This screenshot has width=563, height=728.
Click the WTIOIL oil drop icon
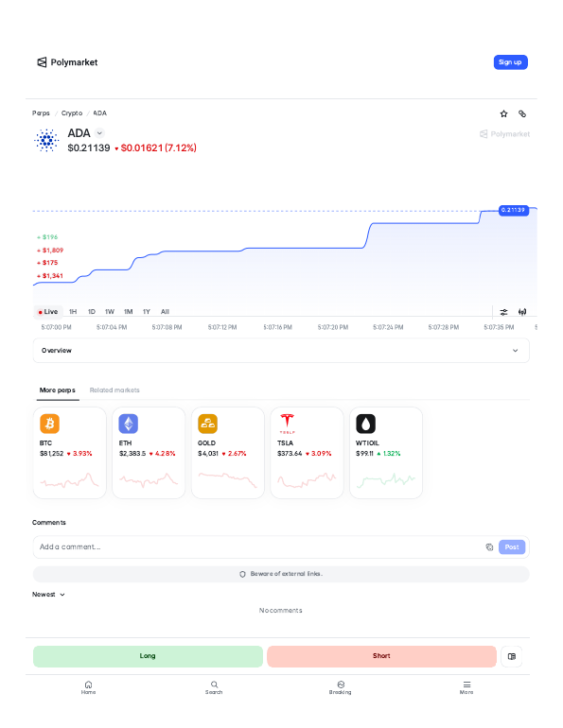[365, 424]
